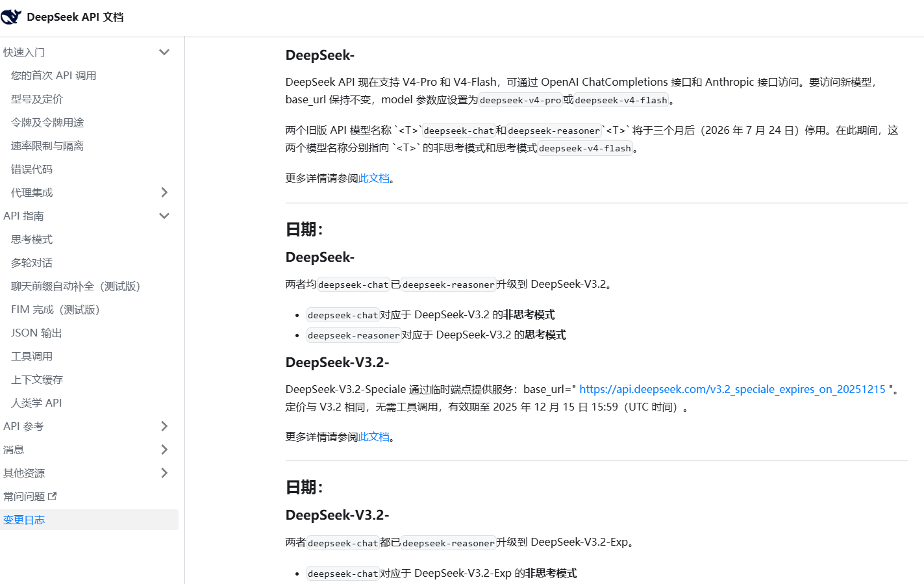
Task: Click the 其他资源 sidebar category
Action: tap(24, 473)
